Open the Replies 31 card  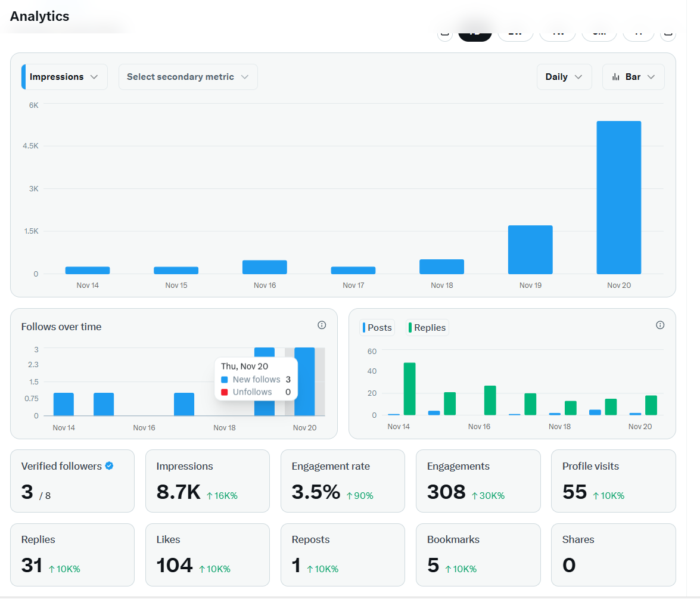(72, 555)
